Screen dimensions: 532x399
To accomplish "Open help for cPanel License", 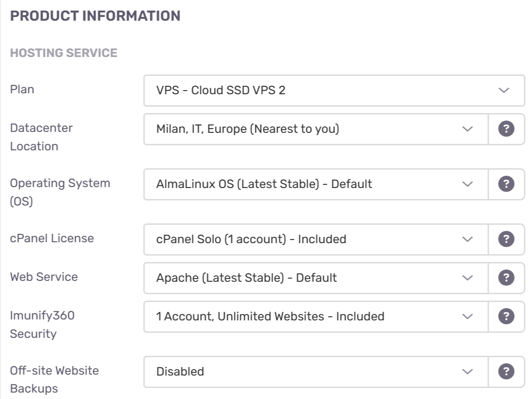I will [x=506, y=239].
